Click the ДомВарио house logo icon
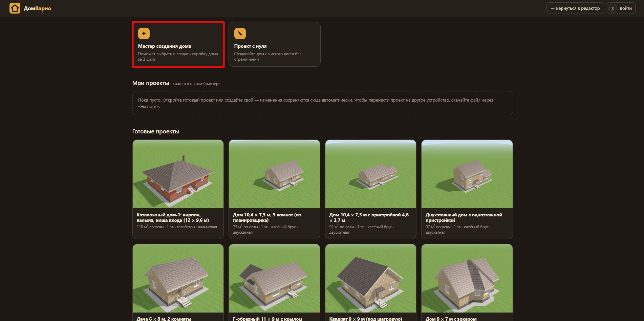644x321 pixels. pos(15,8)
